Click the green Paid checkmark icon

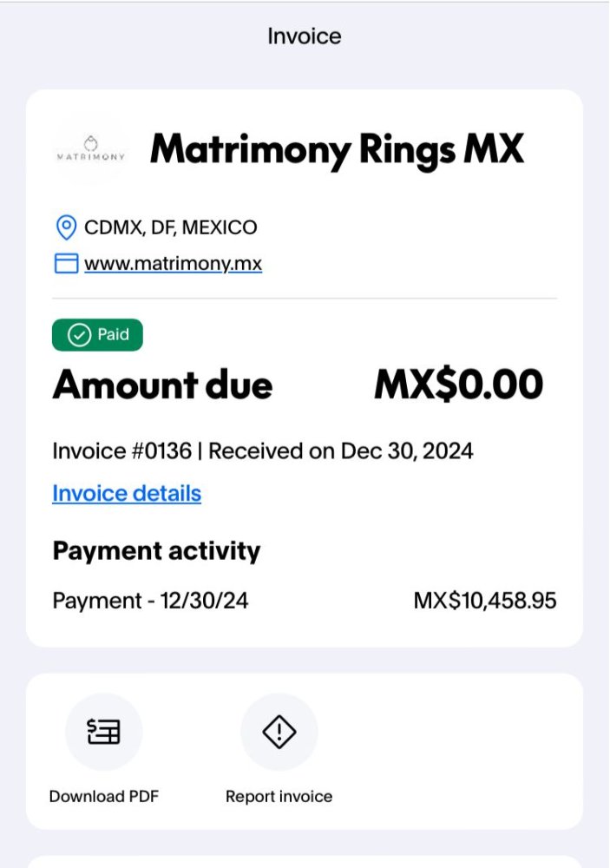click(79, 335)
